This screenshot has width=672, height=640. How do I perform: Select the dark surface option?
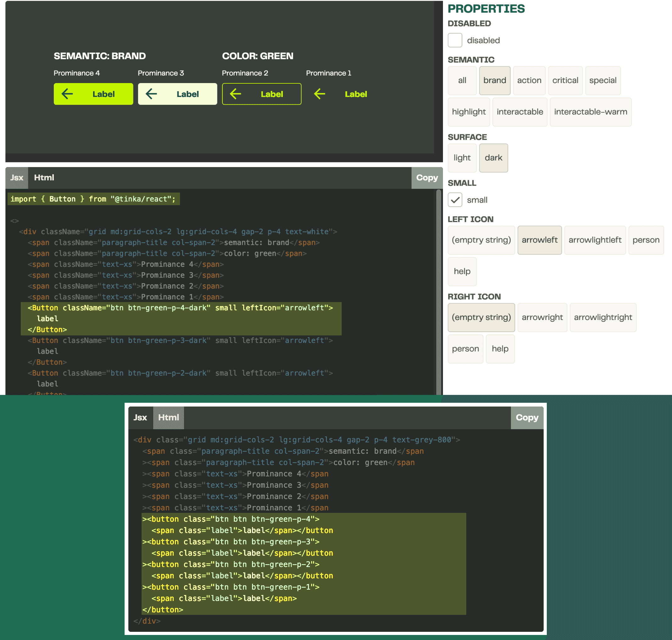pyautogui.click(x=493, y=158)
